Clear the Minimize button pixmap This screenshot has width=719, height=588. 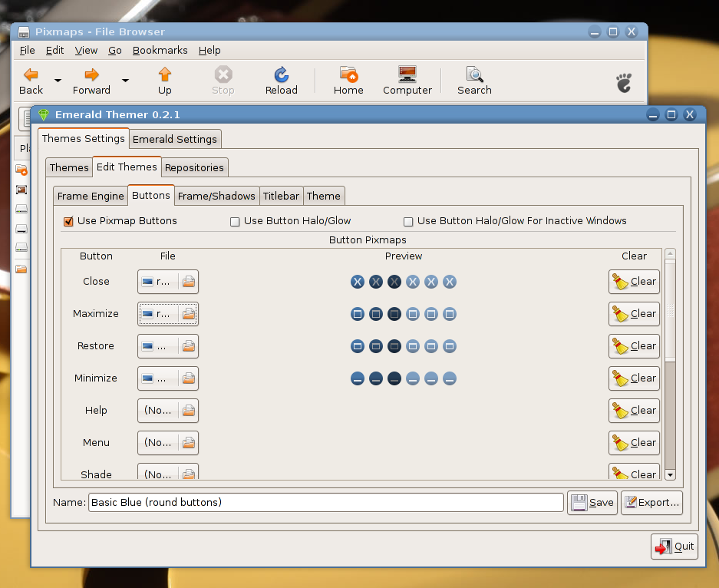pos(634,378)
